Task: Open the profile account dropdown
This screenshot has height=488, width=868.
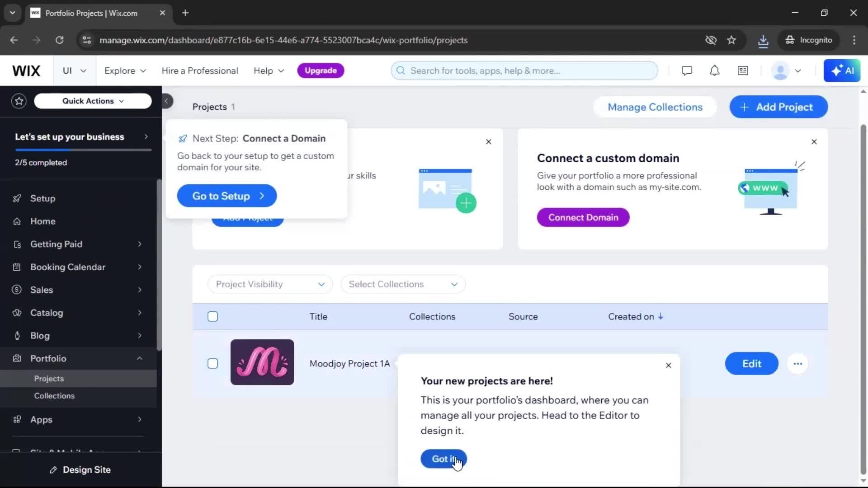Action: (787, 70)
